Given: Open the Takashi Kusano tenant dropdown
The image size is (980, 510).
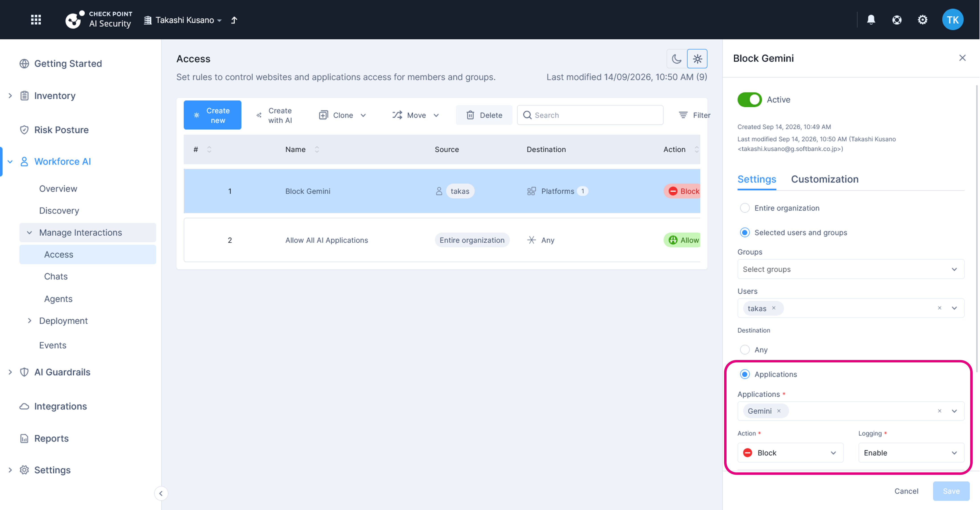Looking at the screenshot, I should (x=183, y=20).
